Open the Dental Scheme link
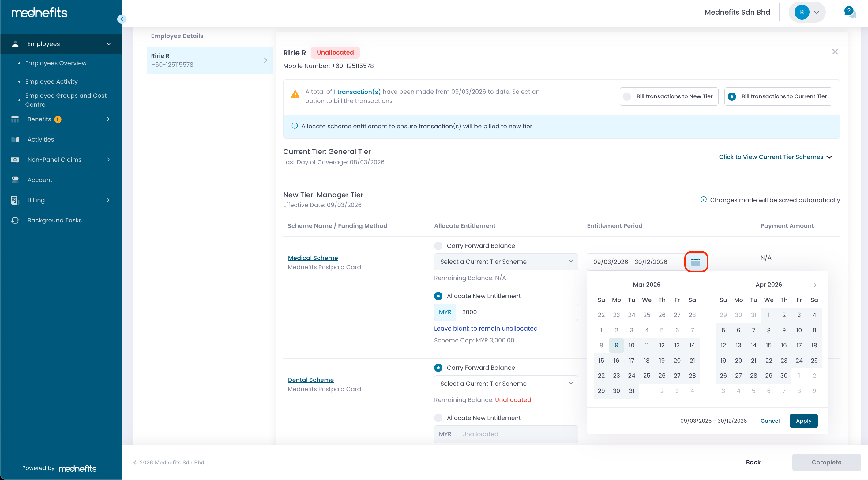 [x=310, y=380]
